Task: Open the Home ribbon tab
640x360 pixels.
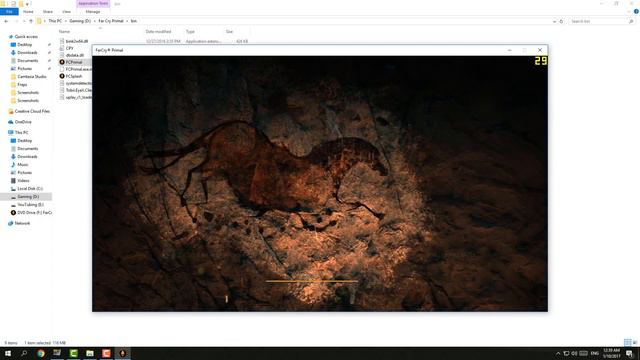Action: 28,12
